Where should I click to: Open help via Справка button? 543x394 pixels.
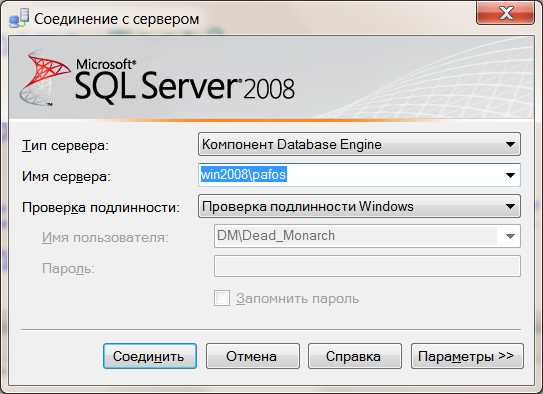coord(355,356)
